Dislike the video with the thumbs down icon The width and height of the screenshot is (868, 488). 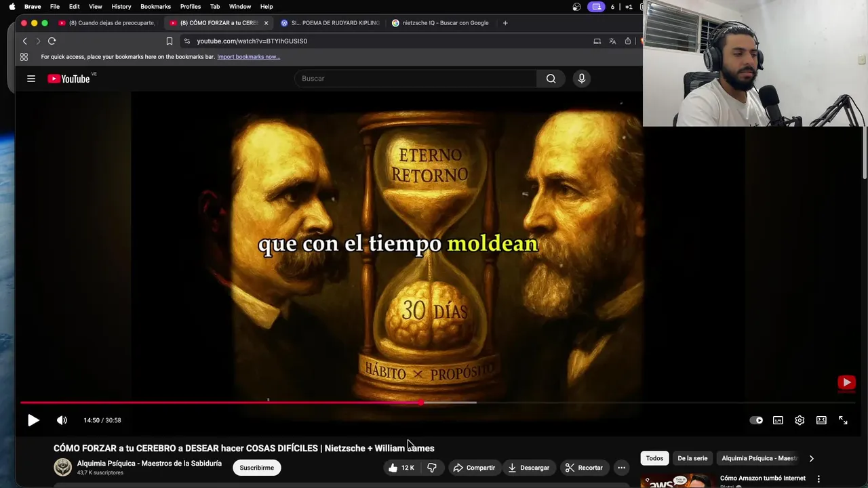pyautogui.click(x=432, y=468)
